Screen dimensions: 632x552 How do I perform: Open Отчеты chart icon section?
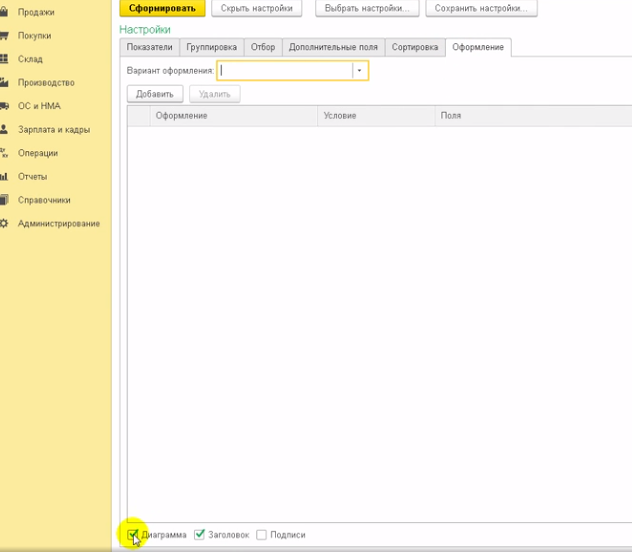point(4,176)
